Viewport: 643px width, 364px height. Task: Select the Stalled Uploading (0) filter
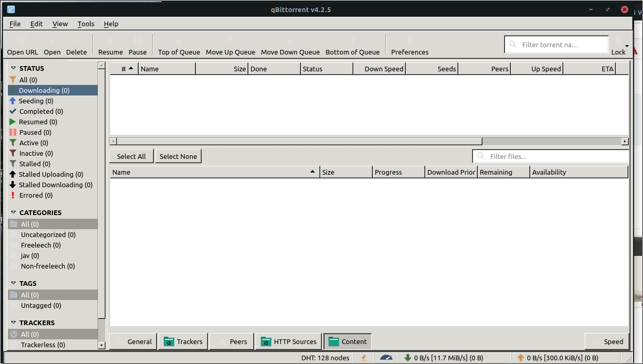(52, 174)
